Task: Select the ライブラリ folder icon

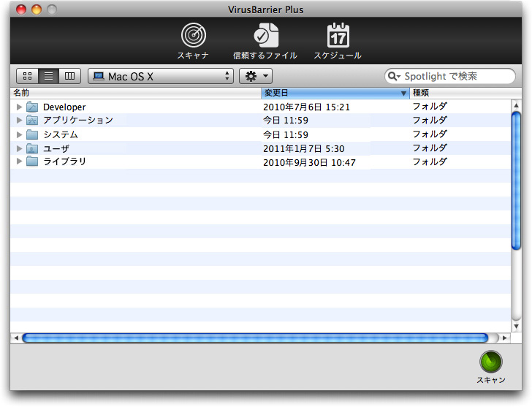Action: 32,161
